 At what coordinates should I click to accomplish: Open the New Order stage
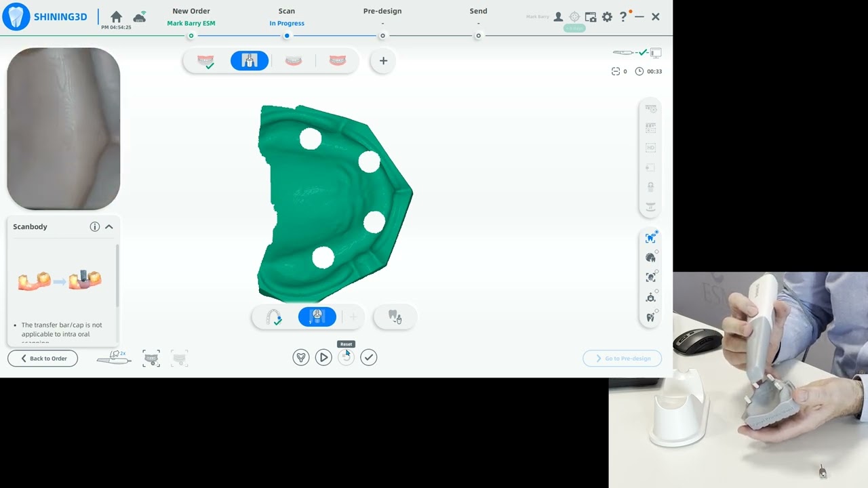pos(191,11)
